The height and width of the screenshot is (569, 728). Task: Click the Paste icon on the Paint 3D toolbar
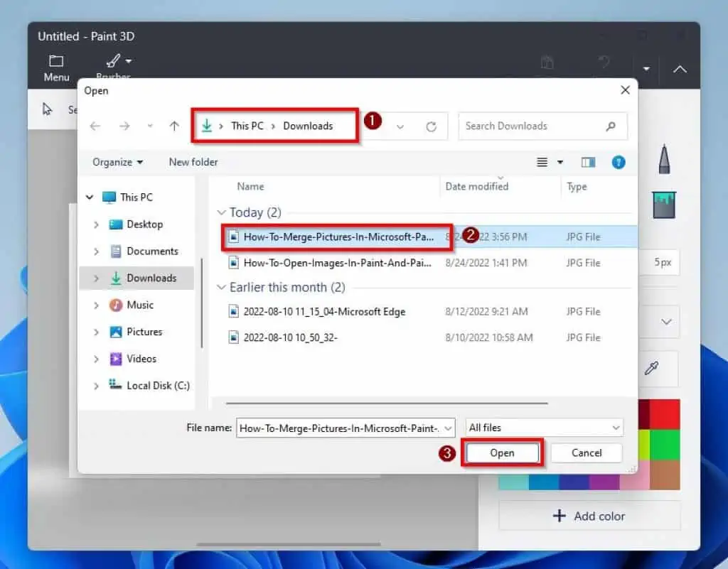click(547, 63)
